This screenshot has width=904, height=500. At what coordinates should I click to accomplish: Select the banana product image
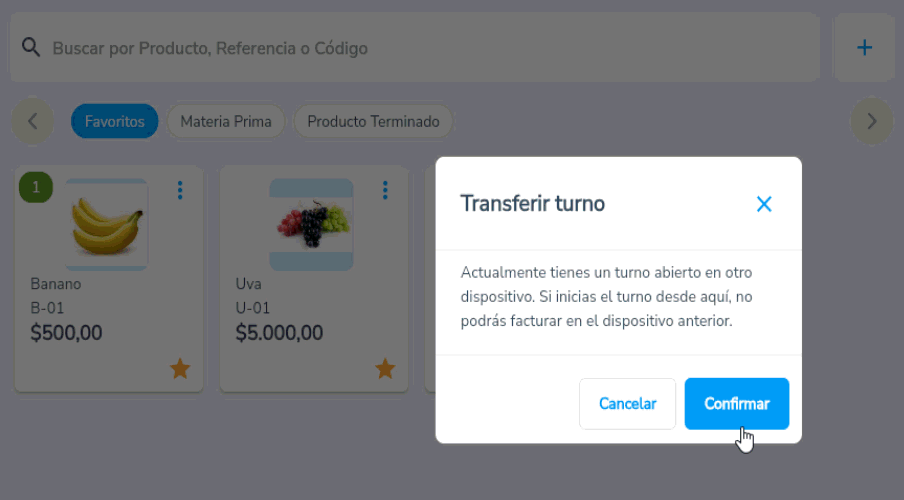(107, 224)
